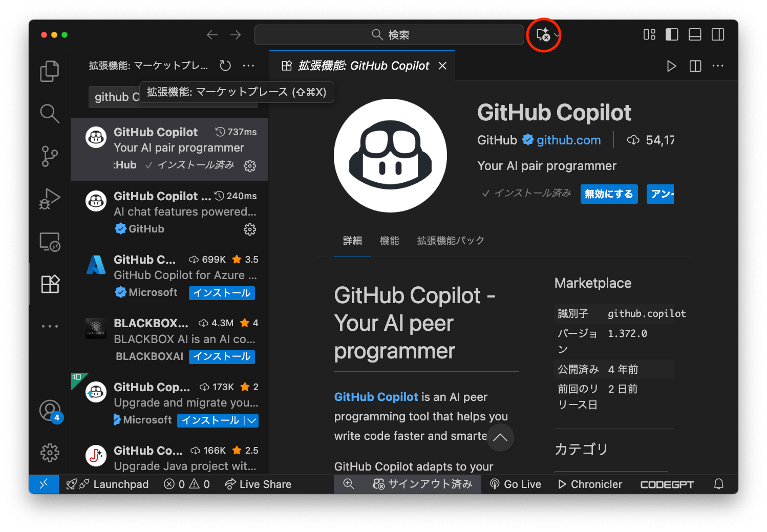The height and width of the screenshot is (532, 767).
Task: Select the GitHub Copilot extension with 737ms
Action: pos(170,149)
